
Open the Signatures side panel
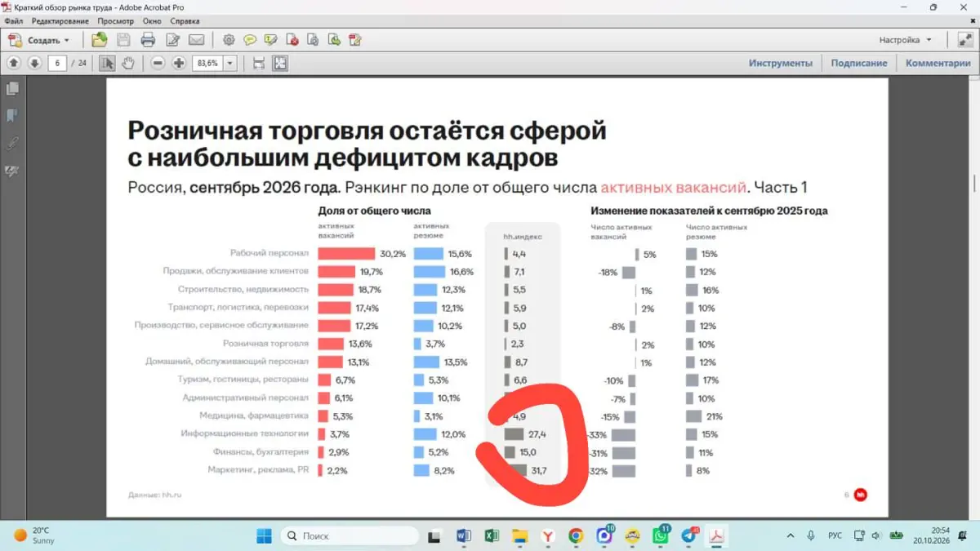pyautogui.click(x=12, y=171)
